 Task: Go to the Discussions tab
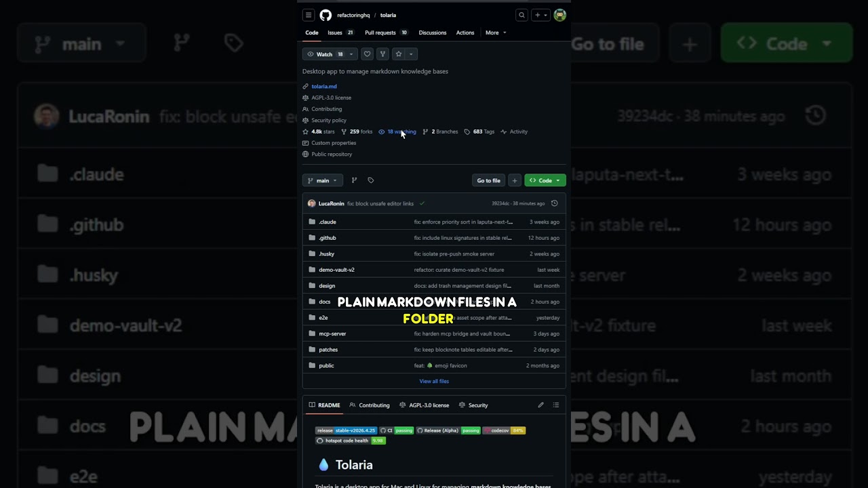(x=433, y=33)
